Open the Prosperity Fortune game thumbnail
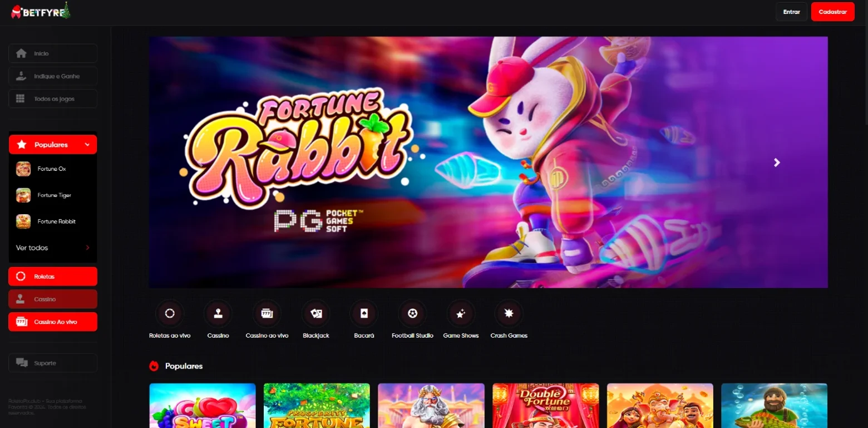 317,406
